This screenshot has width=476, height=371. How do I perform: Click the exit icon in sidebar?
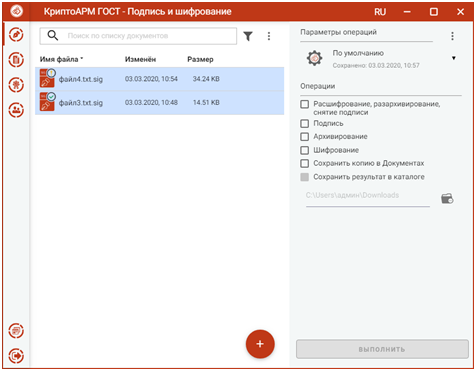point(16,356)
